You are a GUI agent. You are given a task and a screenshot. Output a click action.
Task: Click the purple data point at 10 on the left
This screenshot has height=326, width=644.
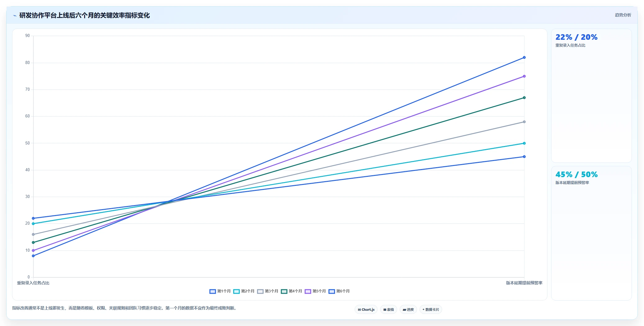(33, 250)
